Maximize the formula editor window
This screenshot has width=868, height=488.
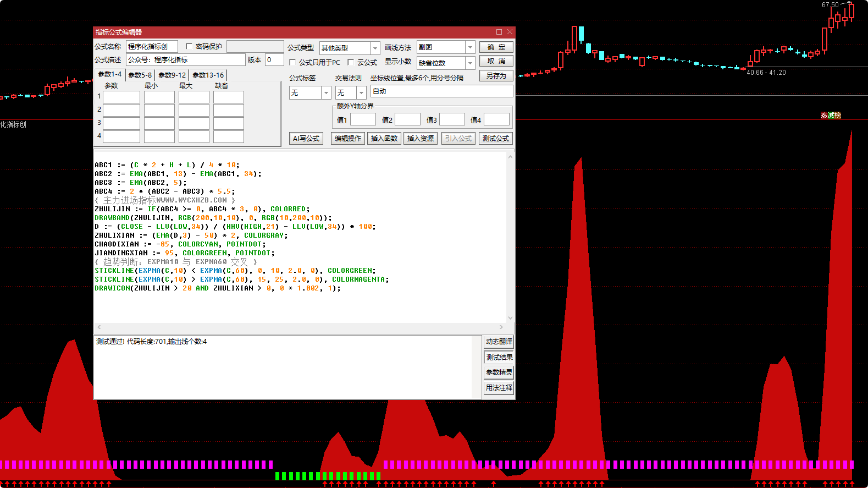pyautogui.click(x=499, y=32)
